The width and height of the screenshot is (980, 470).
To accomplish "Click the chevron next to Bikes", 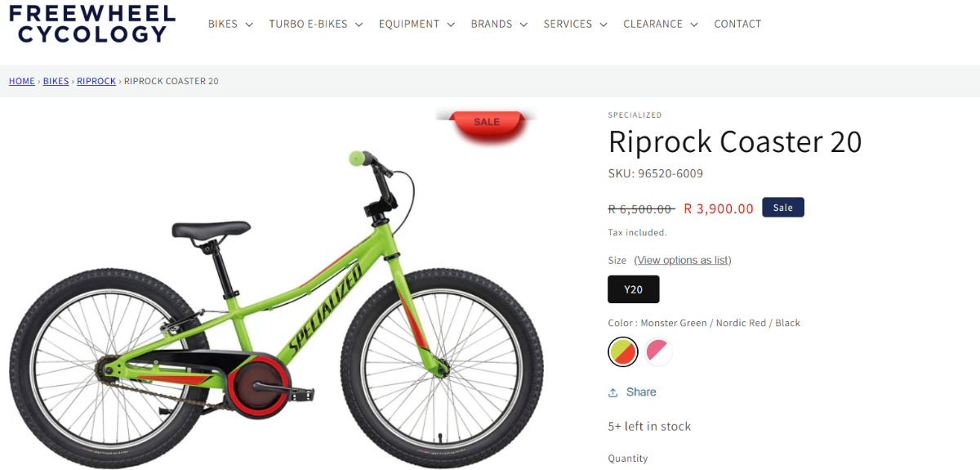I will pos(249,25).
